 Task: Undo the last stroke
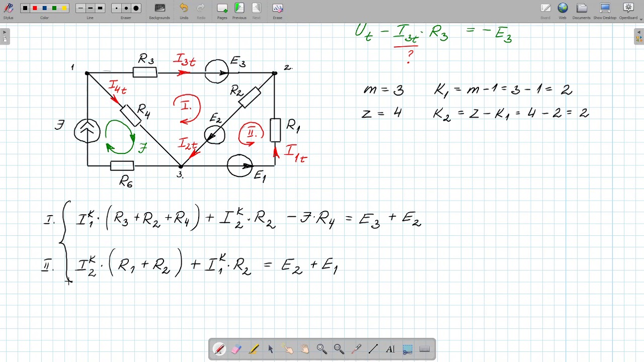click(x=184, y=8)
